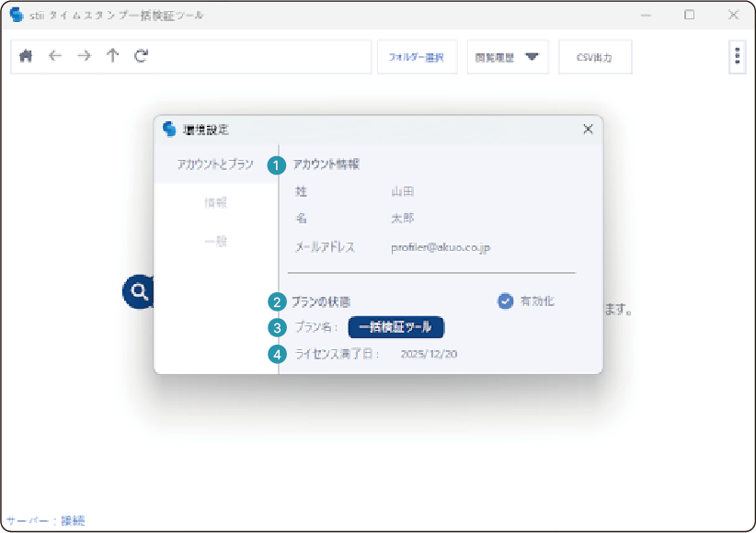The width and height of the screenshot is (756, 533).
Task: Click the email address profiler@akuo.co.jp
Action: click(x=441, y=247)
